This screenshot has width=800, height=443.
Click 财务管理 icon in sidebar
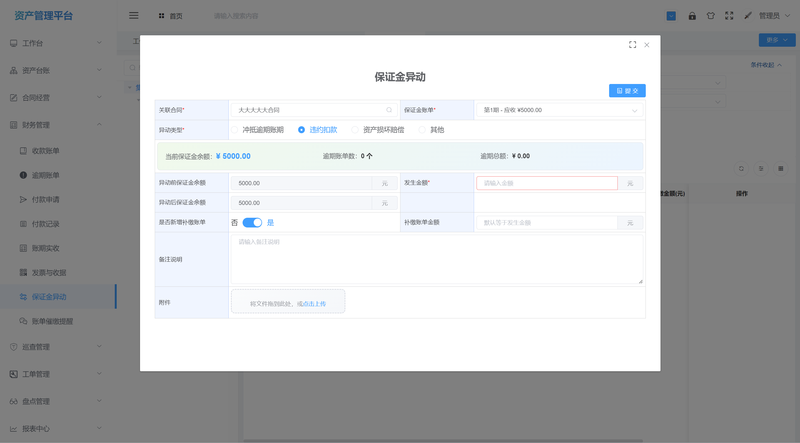14,125
